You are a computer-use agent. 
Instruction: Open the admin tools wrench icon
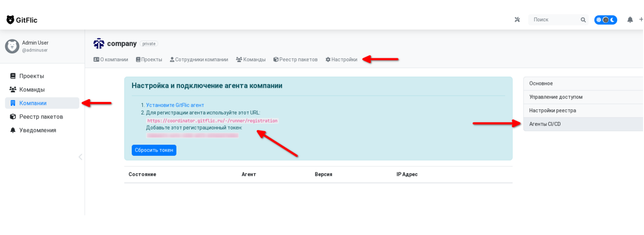pos(517,20)
